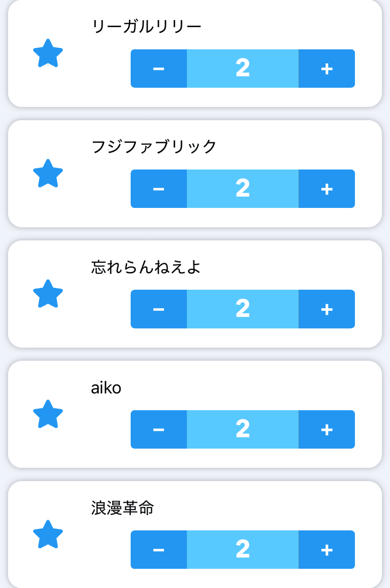Toggle the star for フジファブリック
390x588 pixels.
tap(48, 174)
